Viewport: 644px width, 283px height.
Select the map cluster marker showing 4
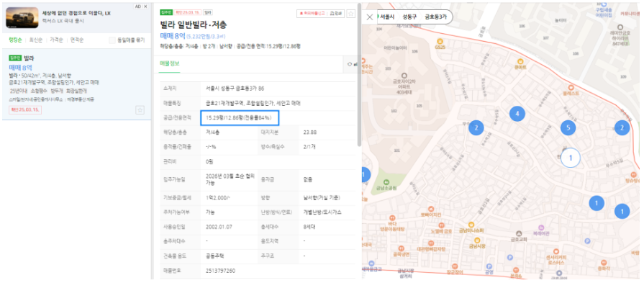[x=517, y=113]
